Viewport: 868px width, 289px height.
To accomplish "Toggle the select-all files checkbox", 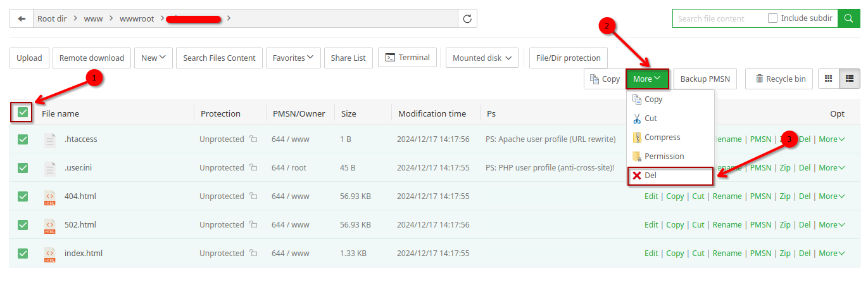I will [x=23, y=113].
